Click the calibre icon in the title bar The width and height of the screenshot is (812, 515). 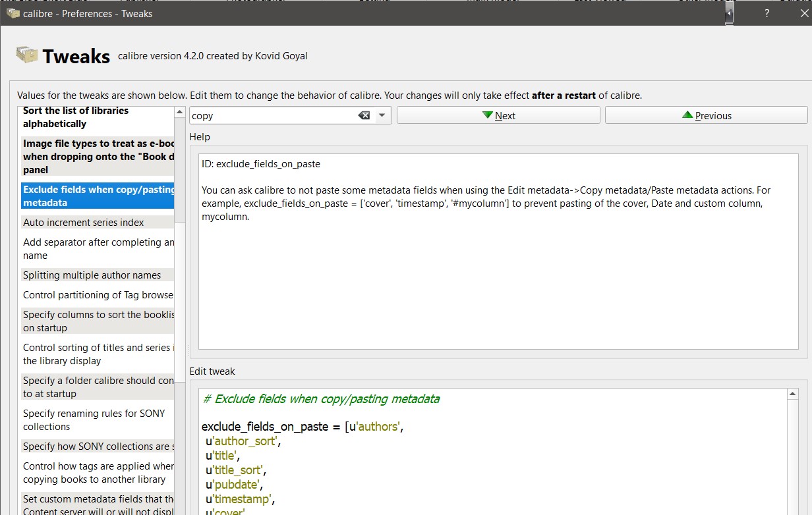pyautogui.click(x=13, y=13)
